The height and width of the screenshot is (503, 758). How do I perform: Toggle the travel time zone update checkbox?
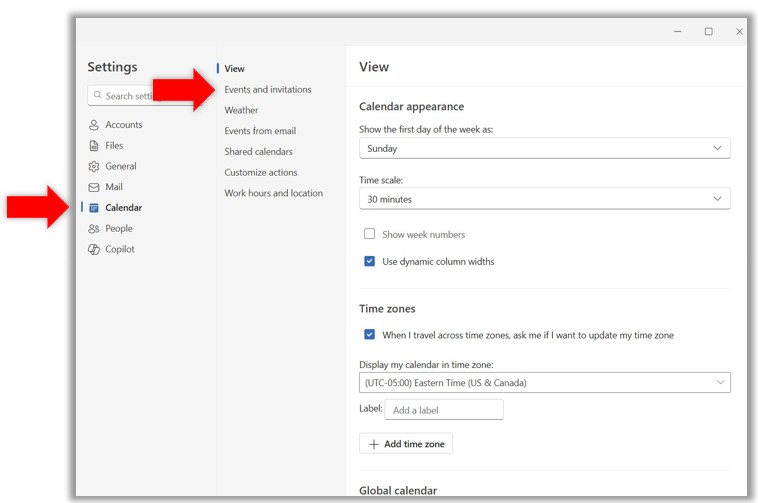(x=370, y=335)
